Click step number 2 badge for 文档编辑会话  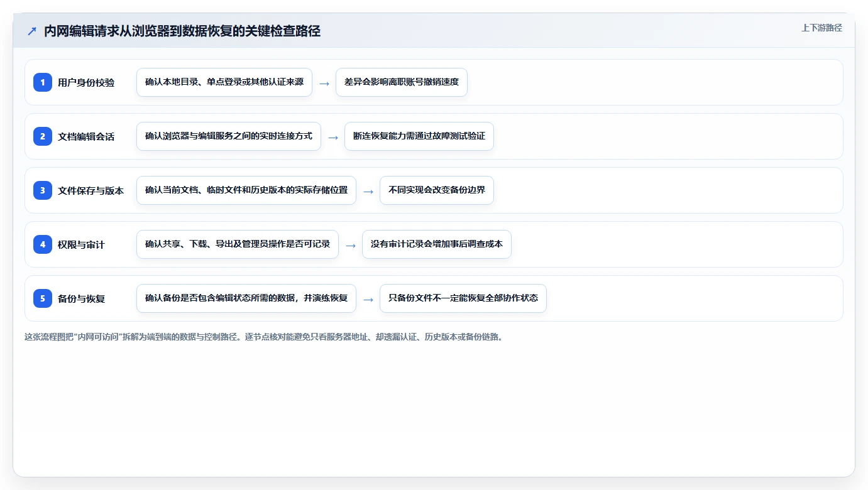(43, 136)
